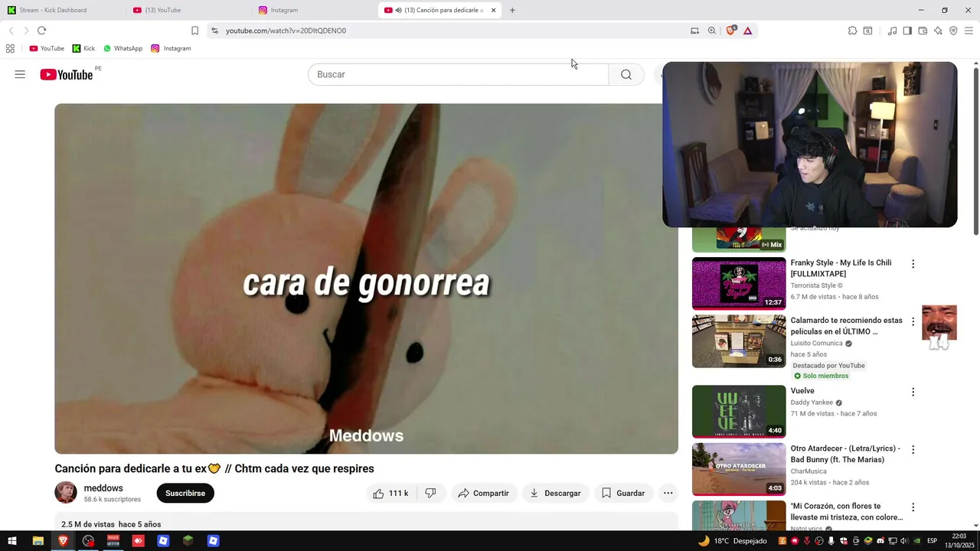Open Brave Rewards triangle icon
980x551 pixels.
click(x=747, y=31)
